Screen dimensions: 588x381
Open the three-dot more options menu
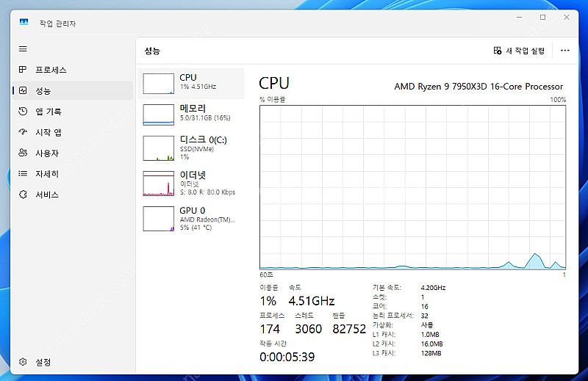click(564, 51)
